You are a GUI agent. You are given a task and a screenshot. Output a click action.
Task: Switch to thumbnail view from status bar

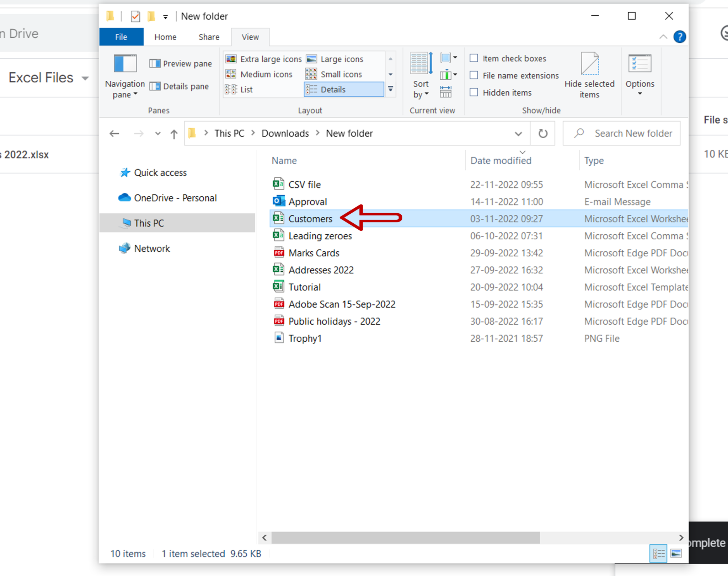click(676, 553)
